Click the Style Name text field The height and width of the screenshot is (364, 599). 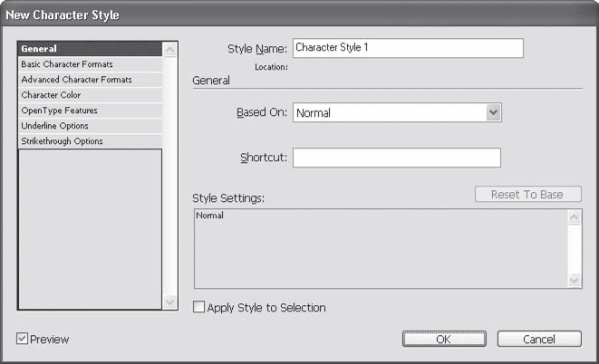(x=408, y=48)
